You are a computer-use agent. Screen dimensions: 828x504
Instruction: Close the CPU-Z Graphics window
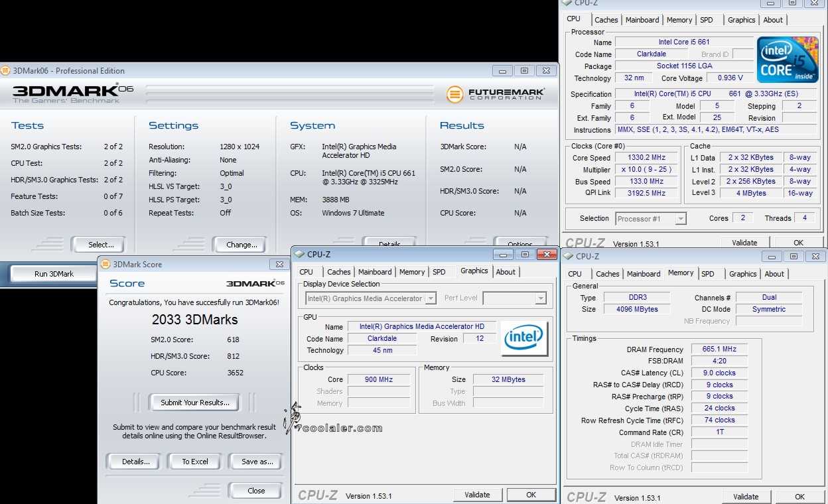click(x=547, y=254)
